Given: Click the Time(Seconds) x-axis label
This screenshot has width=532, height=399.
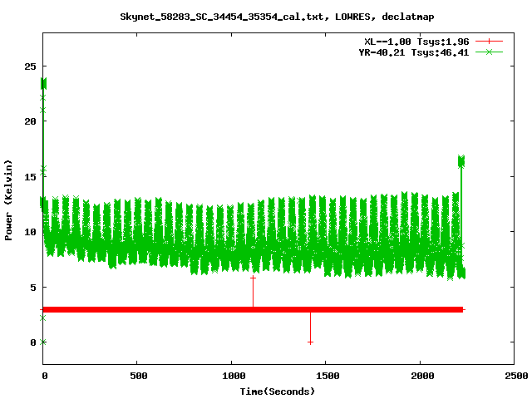Looking at the screenshot, I should click(278, 392).
